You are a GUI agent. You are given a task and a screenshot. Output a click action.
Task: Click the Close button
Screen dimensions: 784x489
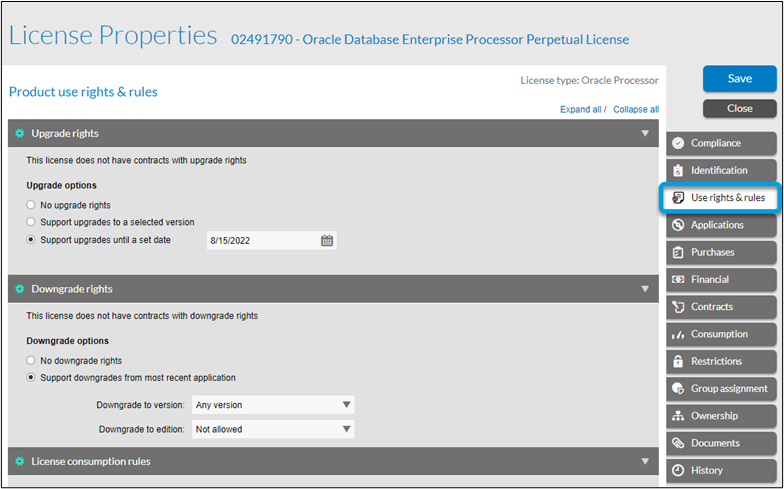tap(740, 108)
